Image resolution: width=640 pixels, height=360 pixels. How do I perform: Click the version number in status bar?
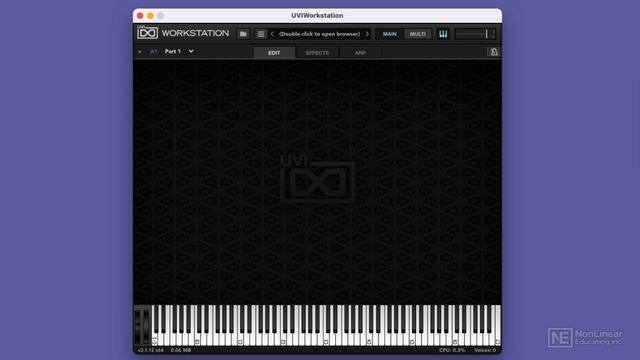pyautogui.click(x=151, y=350)
